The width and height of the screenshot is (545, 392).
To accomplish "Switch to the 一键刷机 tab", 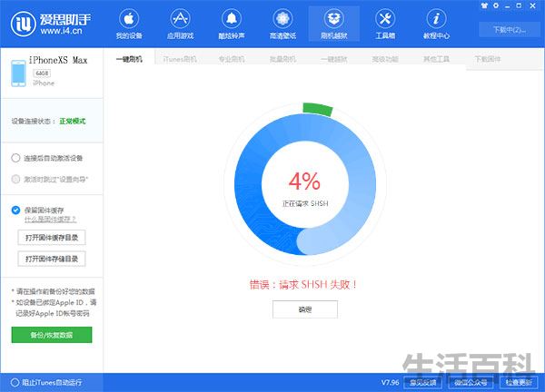I will 129,59.
